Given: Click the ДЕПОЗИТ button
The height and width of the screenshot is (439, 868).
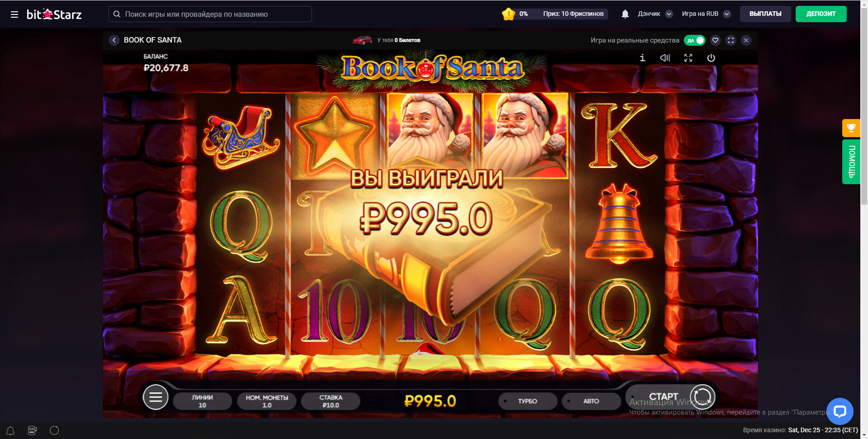Looking at the screenshot, I should pyautogui.click(x=821, y=14).
